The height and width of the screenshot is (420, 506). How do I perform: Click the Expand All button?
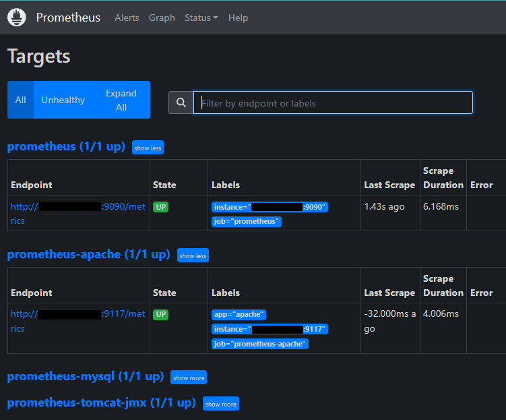pyautogui.click(x=121, y=100)
